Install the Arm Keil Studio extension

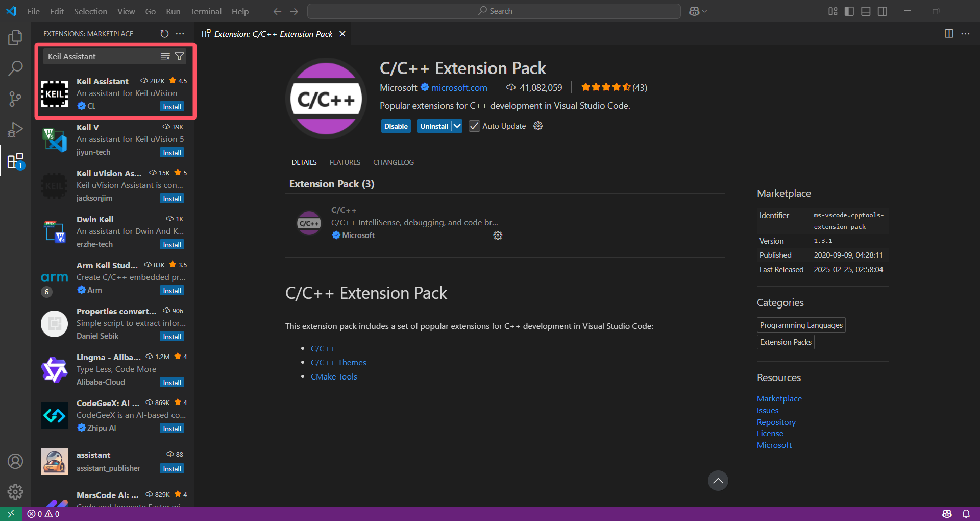pyautogui.click(x=172, y=291)
